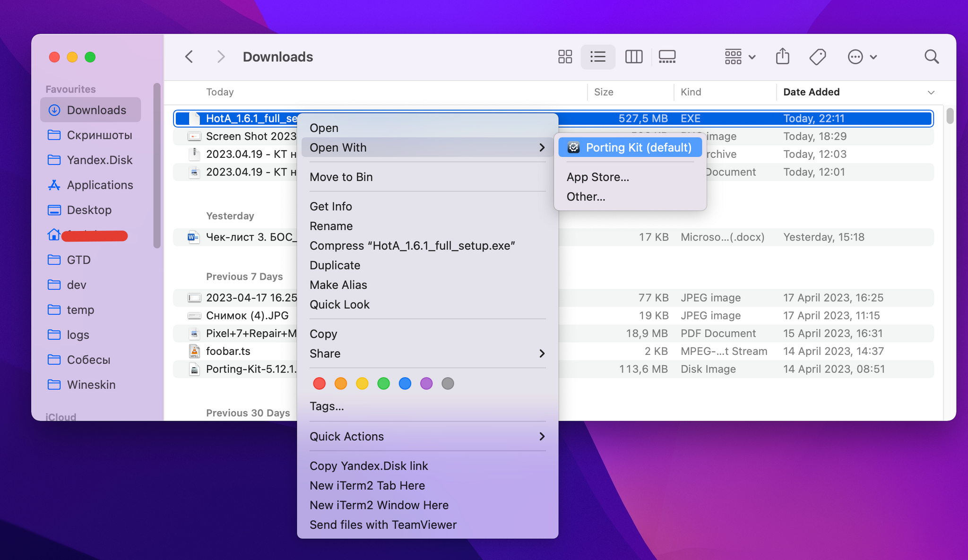Viewport: 968px width, 560px height.
Task: Expand the Open With submenu
Action: pos(427,147)
